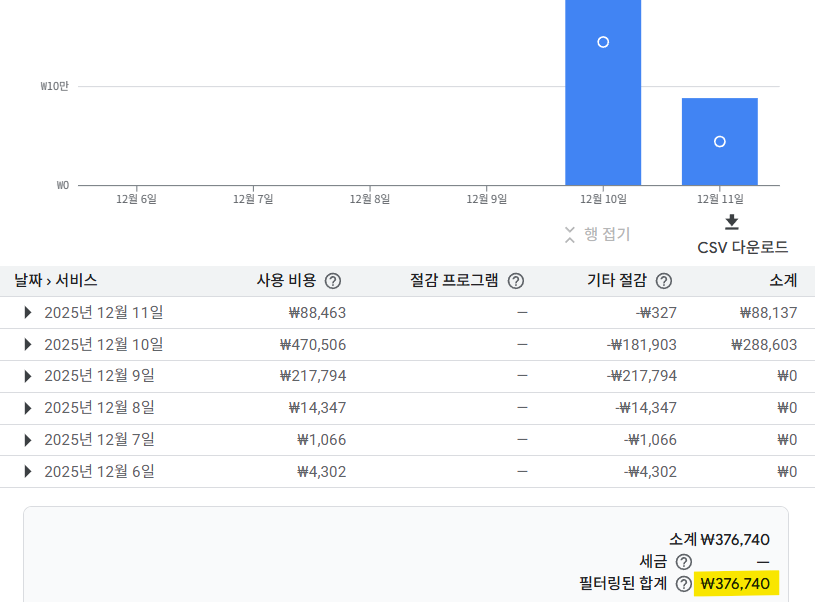The image size is (815, 602).
Task: Unfold the 2025년 12월 6일 row
Action: (28, 472)
